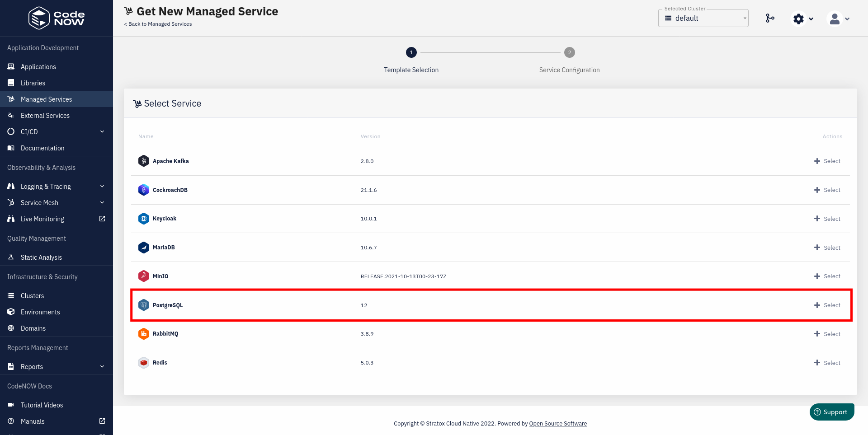The image size is (868, 435).
Task: Click the Redis version 5.0.3
Action: pyautogui.click(x=367, y=363)
